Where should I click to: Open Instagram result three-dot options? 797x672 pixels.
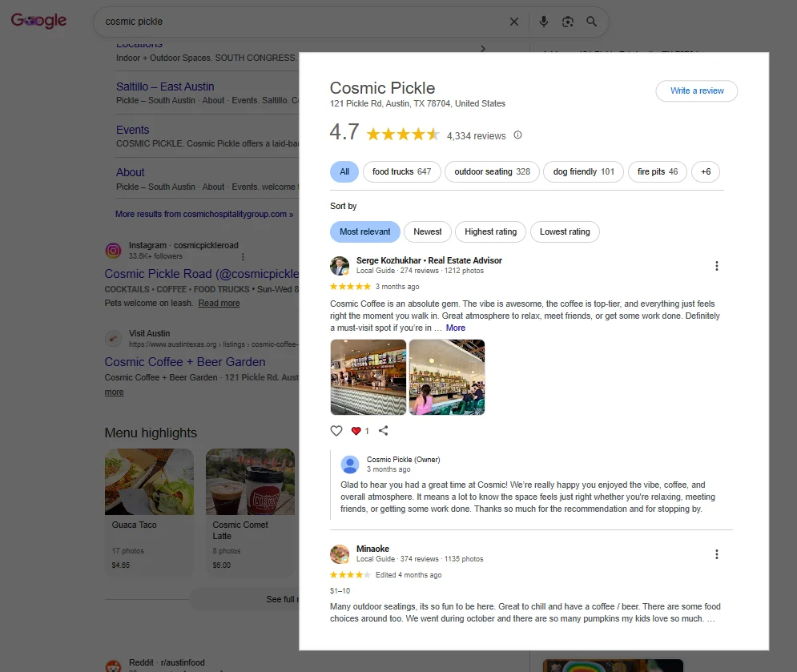pyautogui.click(x=243, y=256)
